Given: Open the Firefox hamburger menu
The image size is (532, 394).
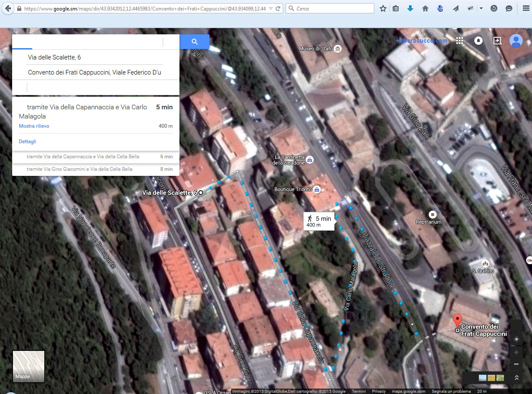Looking at the screenshot, I should tap(526, 8).
